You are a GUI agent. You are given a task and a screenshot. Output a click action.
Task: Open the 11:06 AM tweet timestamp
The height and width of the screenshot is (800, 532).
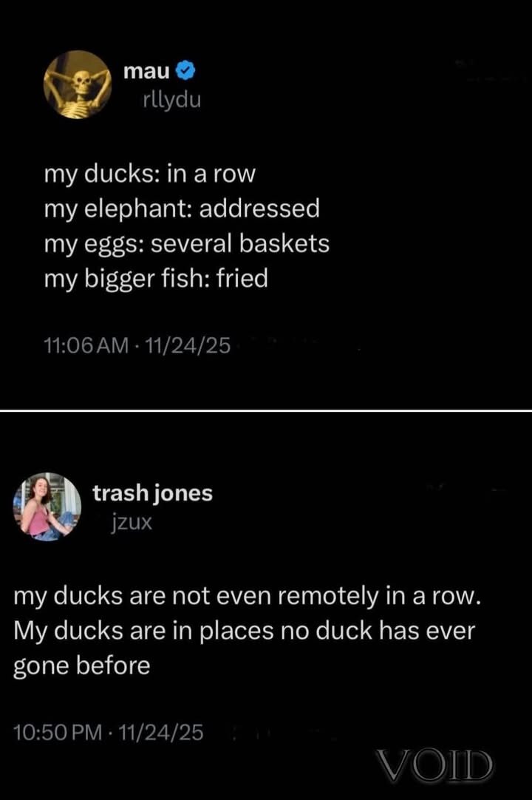(x=86, y=345)
